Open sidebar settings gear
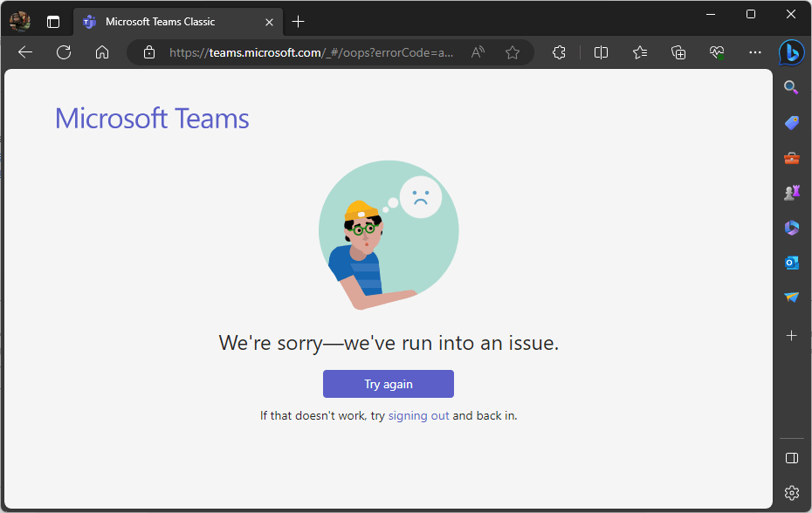 tap(791, 493)
